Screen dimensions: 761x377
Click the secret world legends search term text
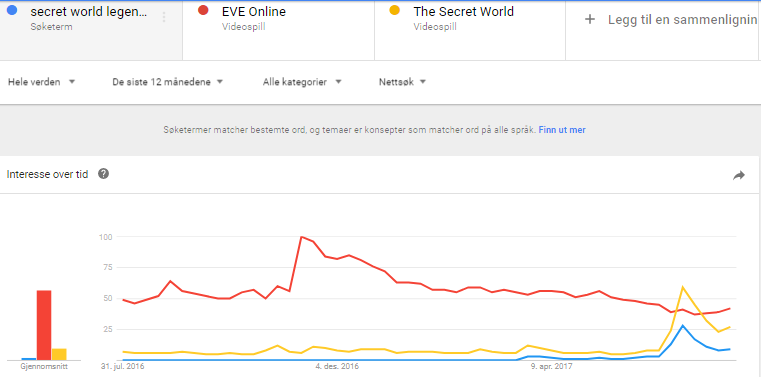coord(88,12)
